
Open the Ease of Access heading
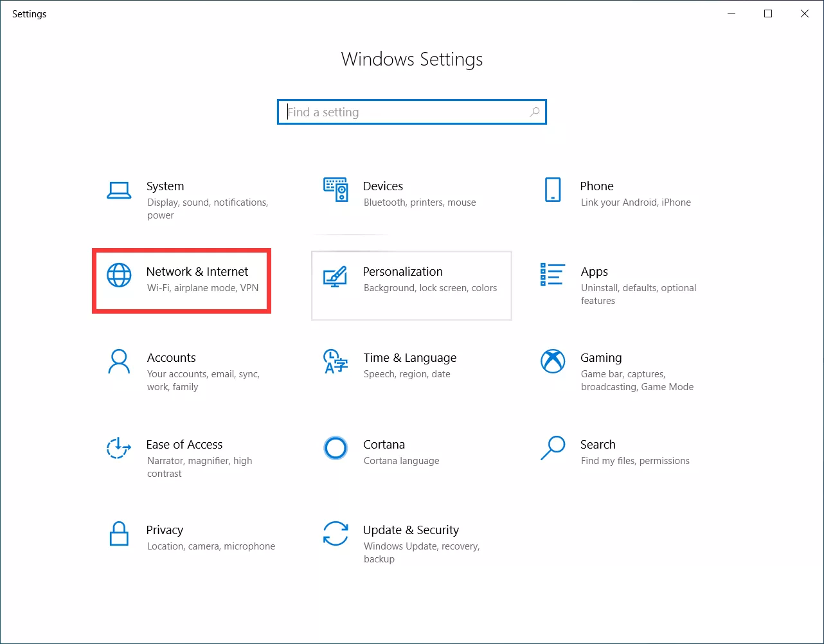tap(184, 444)
